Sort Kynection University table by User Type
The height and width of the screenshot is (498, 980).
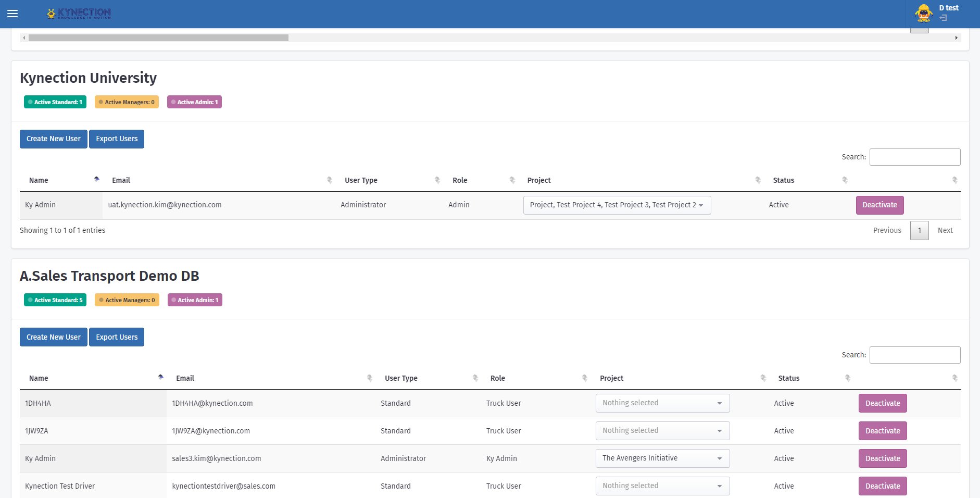(389, 180)
